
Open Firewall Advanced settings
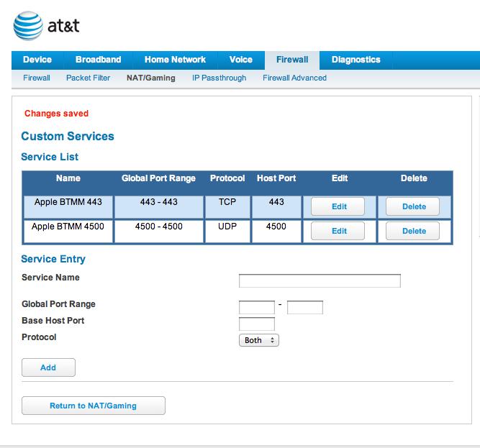294,78
